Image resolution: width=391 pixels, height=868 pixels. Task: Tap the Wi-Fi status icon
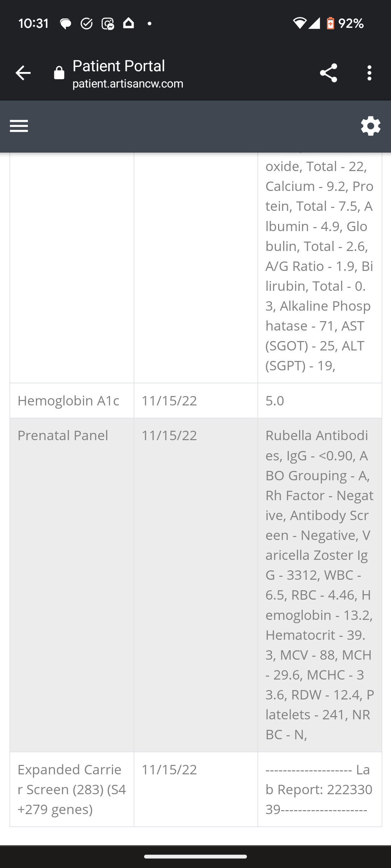point(299,24)
